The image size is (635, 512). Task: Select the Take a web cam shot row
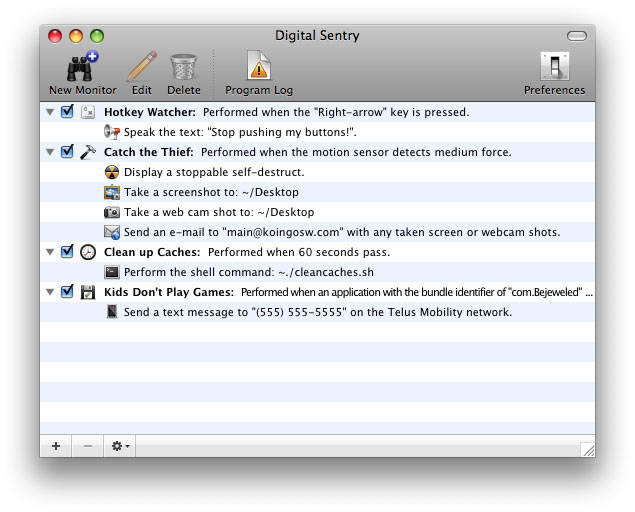pos(218,212)
